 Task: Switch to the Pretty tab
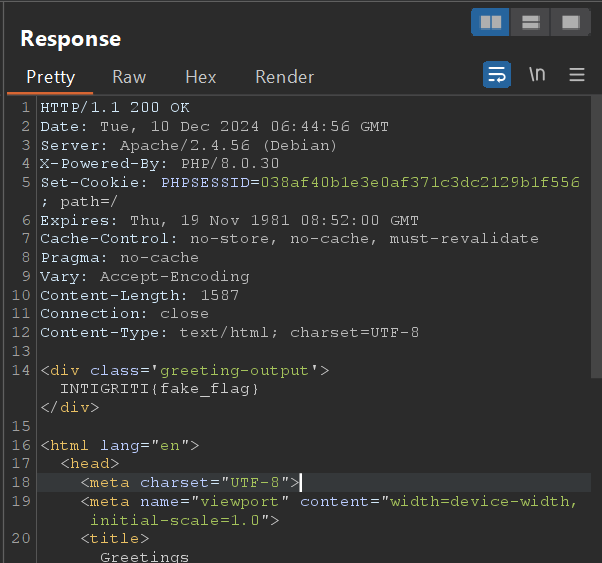point(50,77)
